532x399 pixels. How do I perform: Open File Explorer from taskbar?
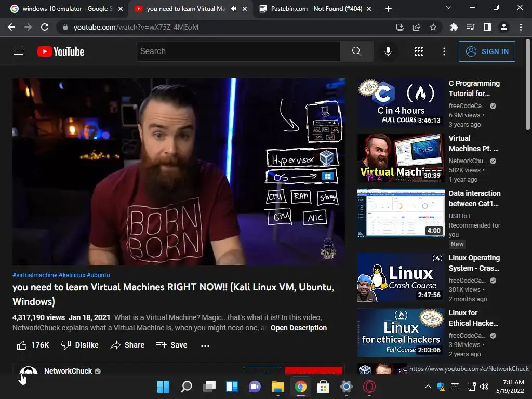point(277,387)
